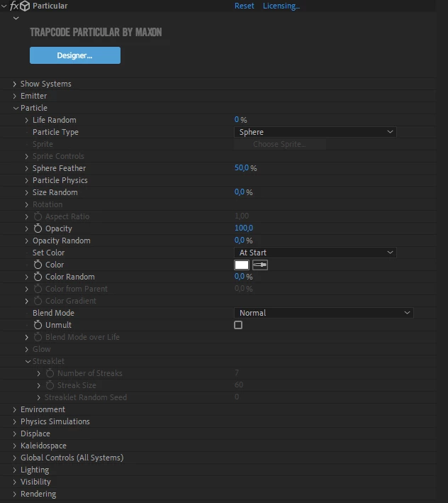Expand the Physics Simulations group
Image resolution: width=448 pixels, height=503 pixels.
click(x=15, y=421)
